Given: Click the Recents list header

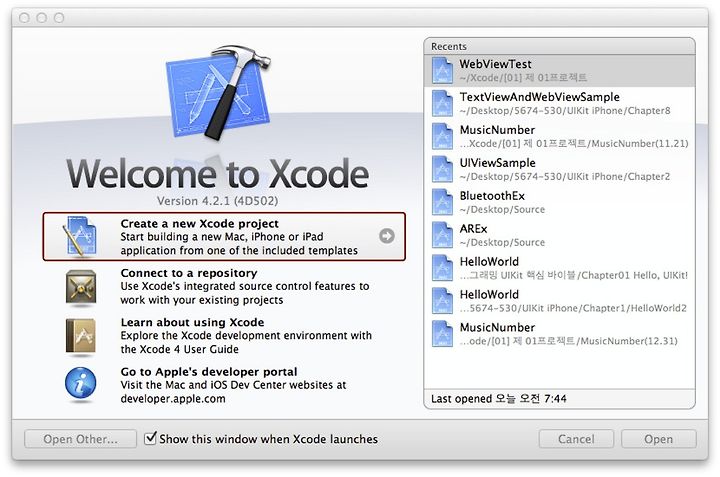Looking at the screenshot, I should (x=559, y=46).
